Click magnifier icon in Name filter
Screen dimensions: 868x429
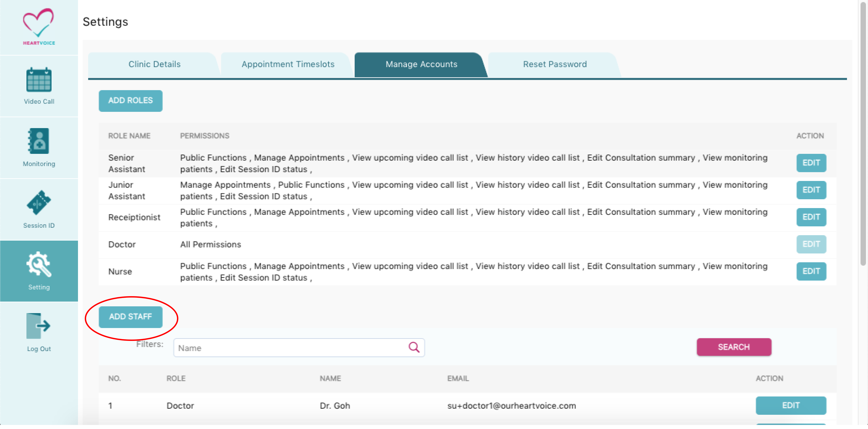(414, 347)
